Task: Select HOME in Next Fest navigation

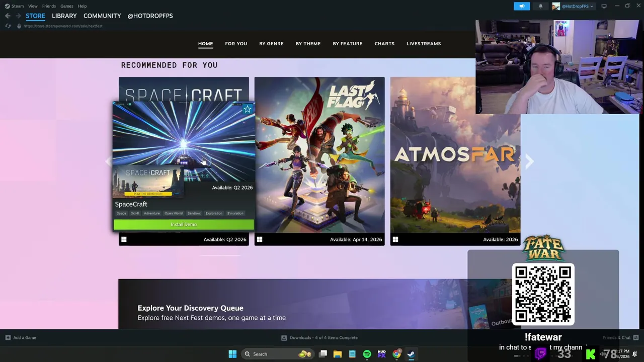Action: [x=205, y=44]
